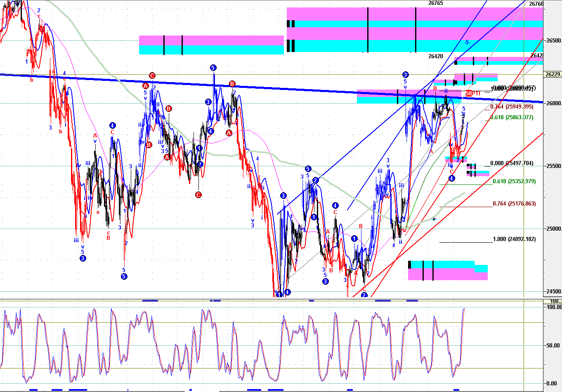
Task: Click the 26000 price axis value
Action: coord(553,103)
